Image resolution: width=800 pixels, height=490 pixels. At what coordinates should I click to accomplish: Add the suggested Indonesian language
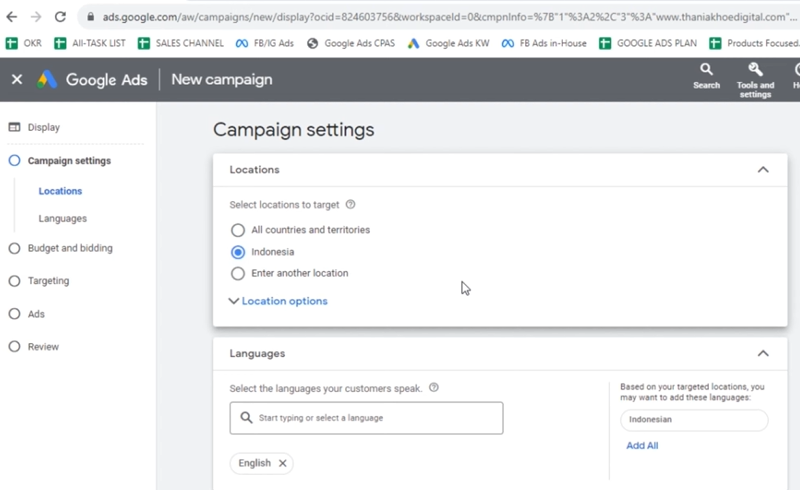(x=693, y=420)
